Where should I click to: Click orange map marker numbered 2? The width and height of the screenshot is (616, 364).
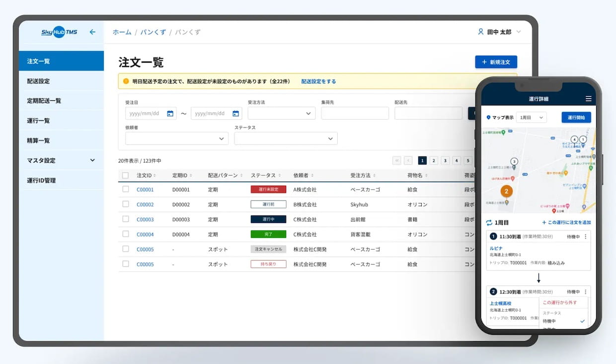506,191
